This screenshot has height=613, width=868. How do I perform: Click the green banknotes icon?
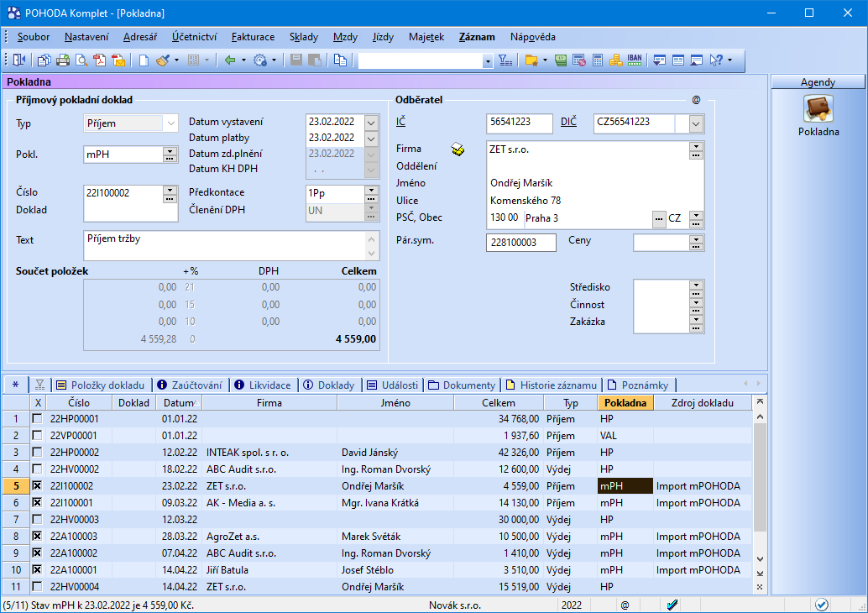point(561,60)
